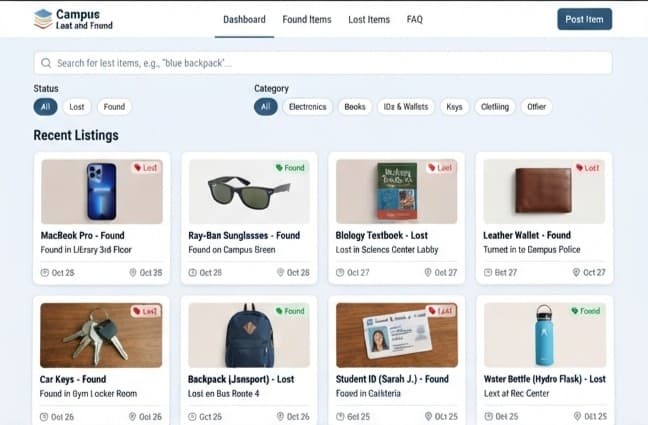Image resolution: width=648 pixels, height=425 pixels.
Task: Click the clock icon on the Biology Textbook card
Action: click(x=340, y=272)
